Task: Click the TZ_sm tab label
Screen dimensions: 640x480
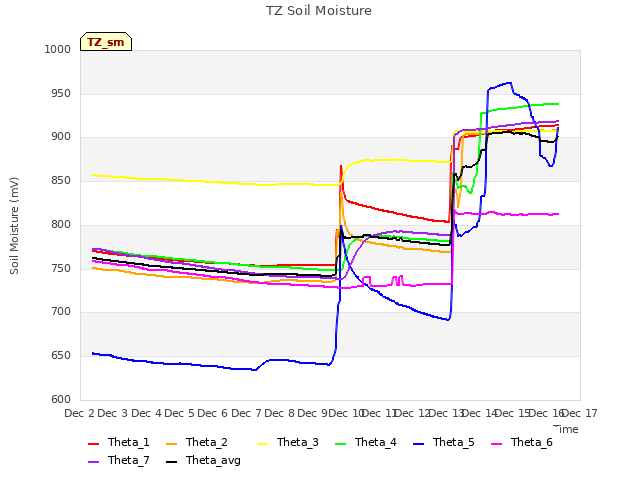Action: tap(106, 42)
